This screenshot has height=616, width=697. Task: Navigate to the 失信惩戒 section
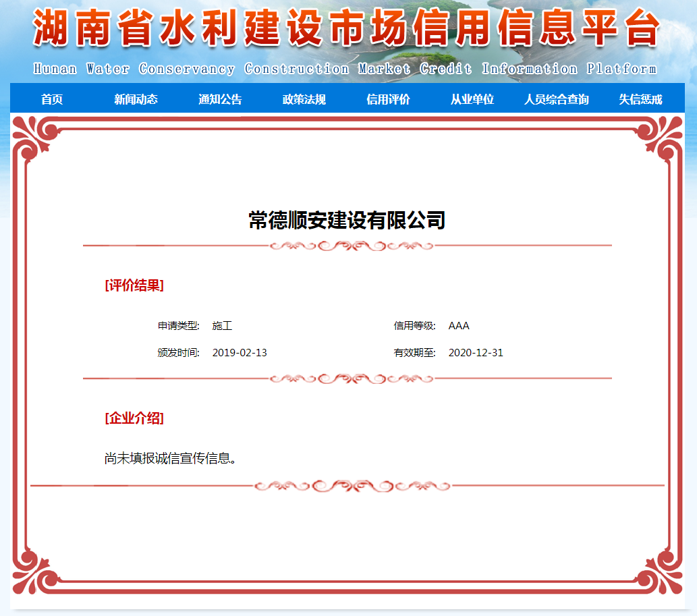click(640, 99)
